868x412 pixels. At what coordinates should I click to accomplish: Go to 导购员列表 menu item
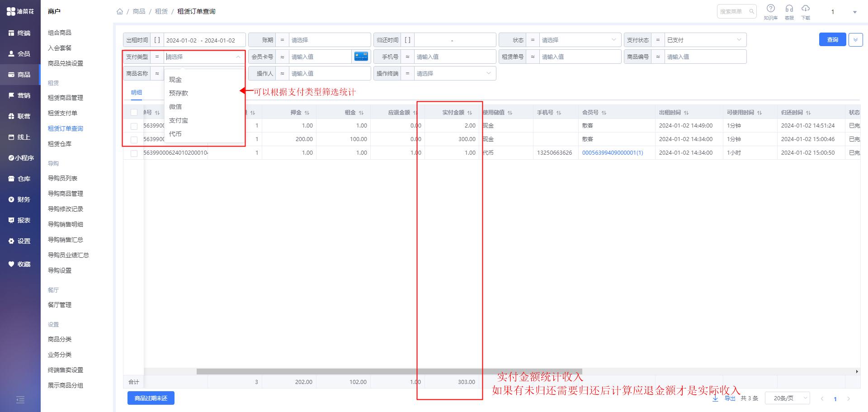[x=62, y=178]
